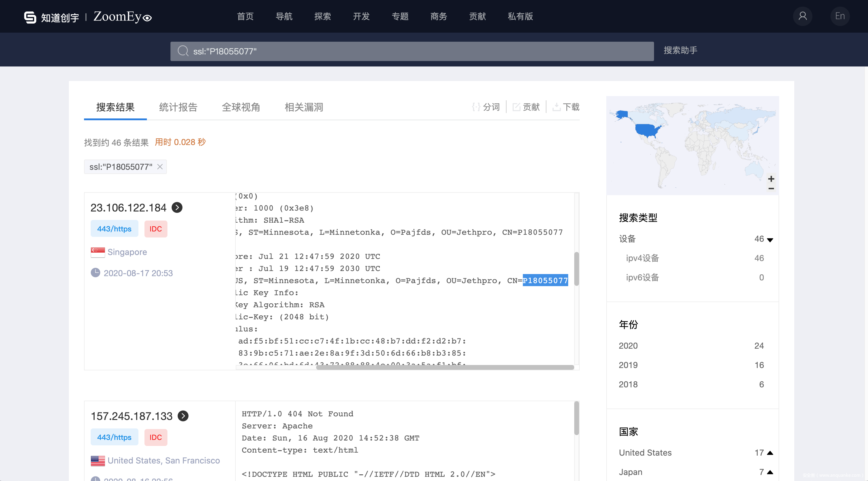Switch to the 统计报告 tab
Image resolution: width=868 pixels, height=481 pixels.
[x=178, y=107]
